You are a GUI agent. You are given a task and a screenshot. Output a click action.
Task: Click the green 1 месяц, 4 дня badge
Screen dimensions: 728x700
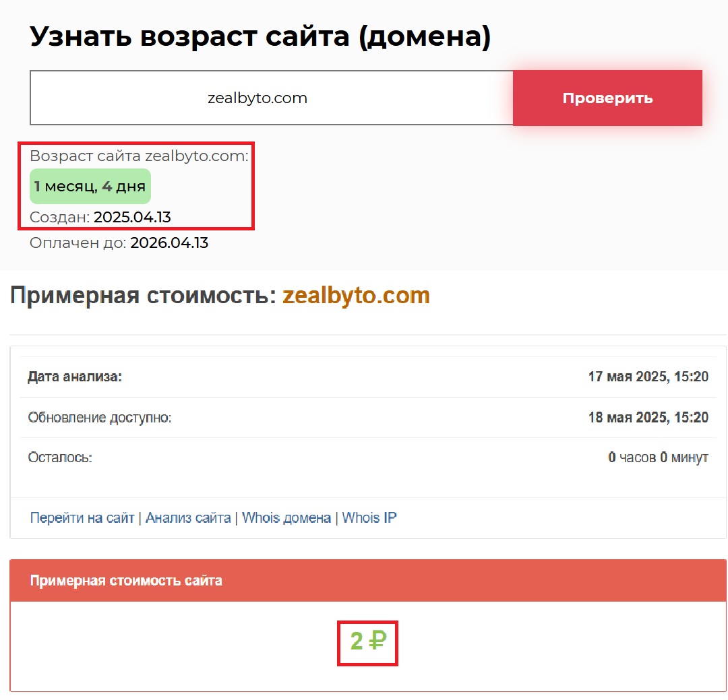point(90,187)
